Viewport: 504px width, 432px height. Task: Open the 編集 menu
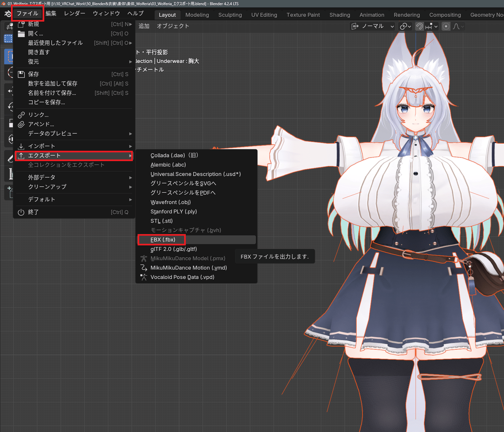pyautogui.click(x=51, y=13)
